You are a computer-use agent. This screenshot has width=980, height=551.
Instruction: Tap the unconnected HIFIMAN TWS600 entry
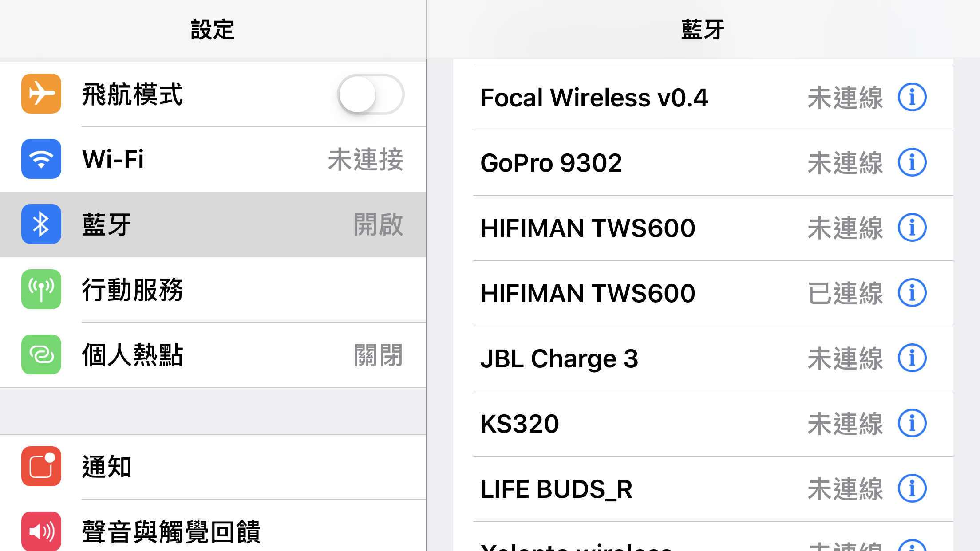point(703,228)
